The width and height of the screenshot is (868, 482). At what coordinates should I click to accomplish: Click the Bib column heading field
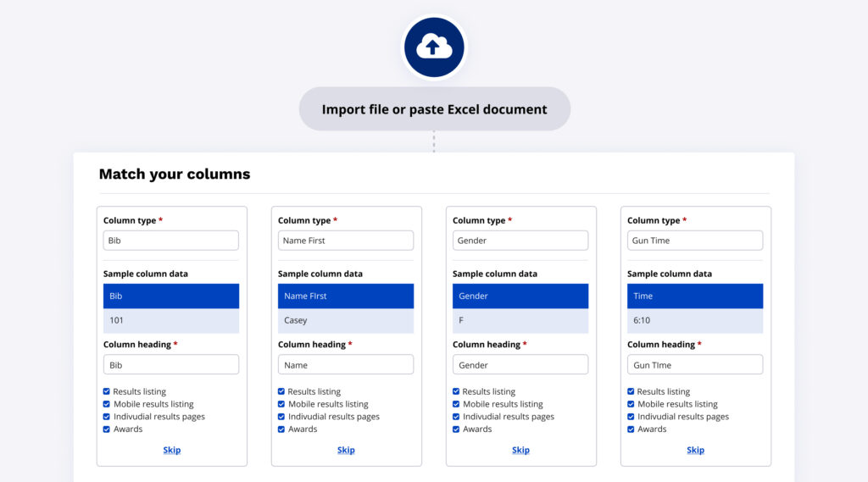[x=171, y=365]
